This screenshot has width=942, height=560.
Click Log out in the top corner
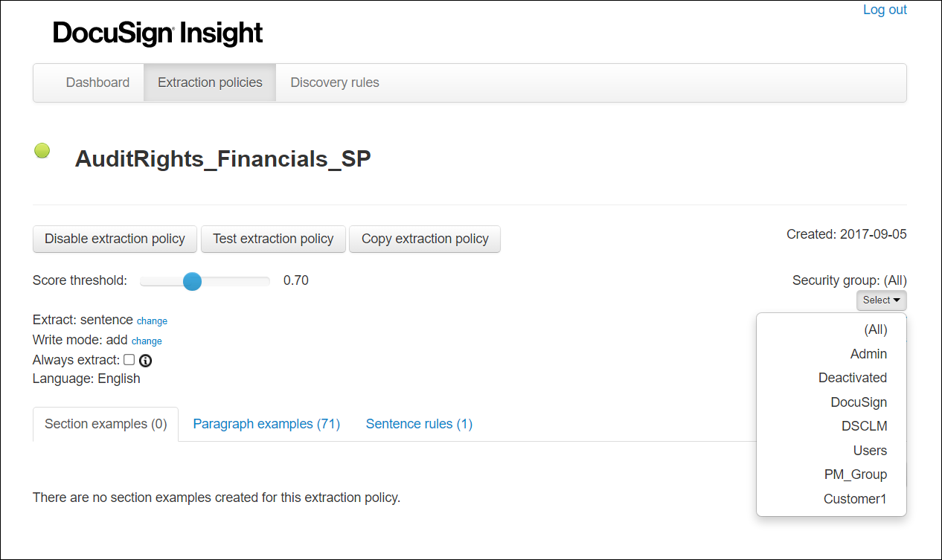pyautogui.click(x=885, y=10)
